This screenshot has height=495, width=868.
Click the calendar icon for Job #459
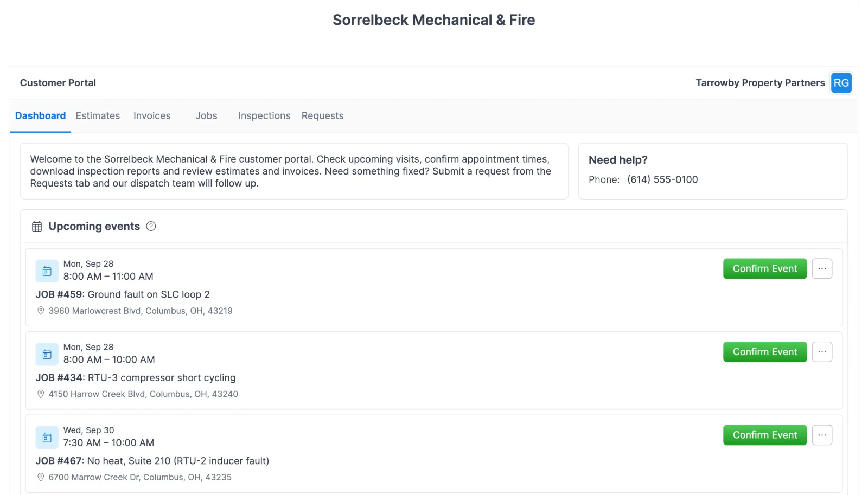pyautogui.click(x=47, y=271)
